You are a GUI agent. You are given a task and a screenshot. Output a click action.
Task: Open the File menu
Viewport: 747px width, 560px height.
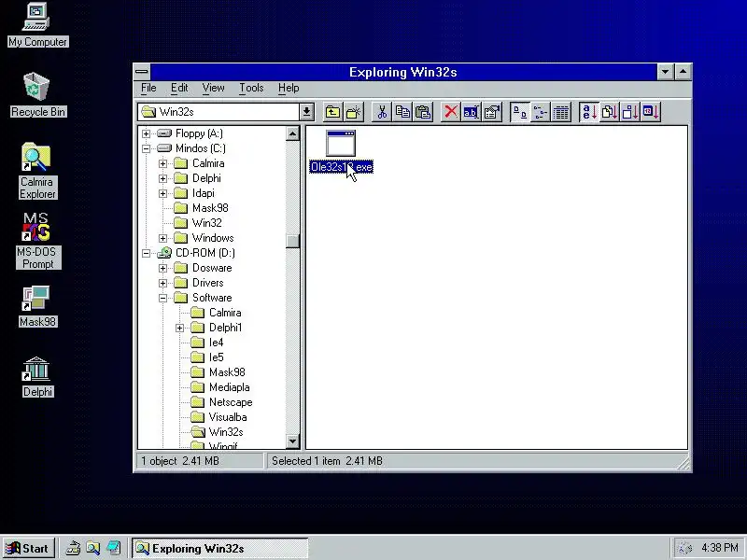coord(148,88)
